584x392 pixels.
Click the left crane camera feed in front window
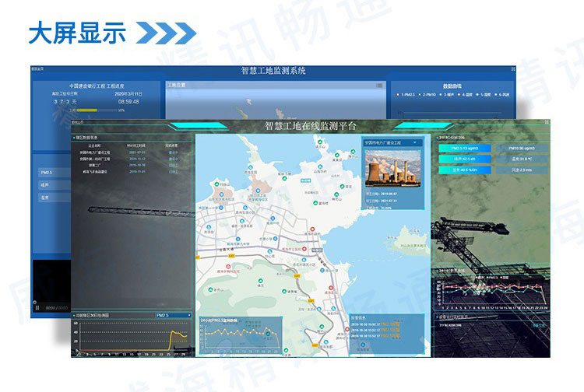pyautogui.click(x=132, y=223)
